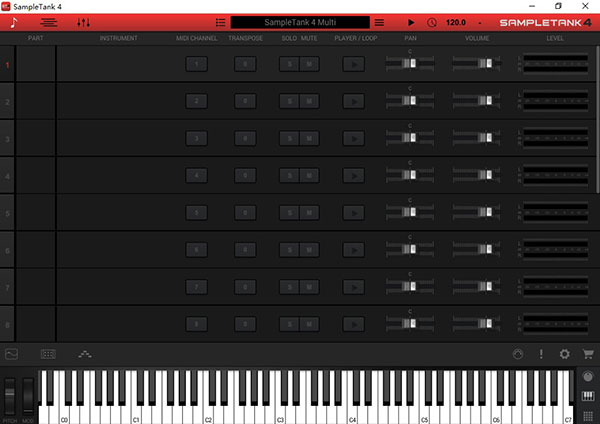
Task: Open the mixer faders icon
Action: coord(83,23)
